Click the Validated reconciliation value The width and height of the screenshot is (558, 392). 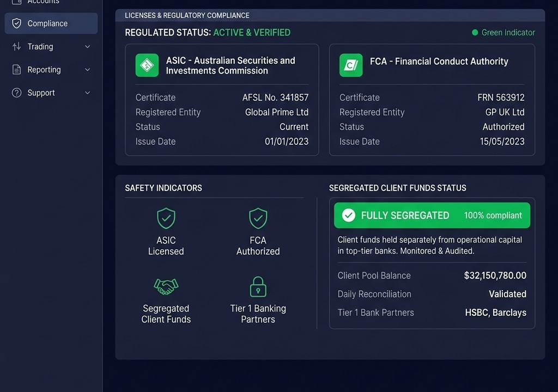(x=507, y=294)
